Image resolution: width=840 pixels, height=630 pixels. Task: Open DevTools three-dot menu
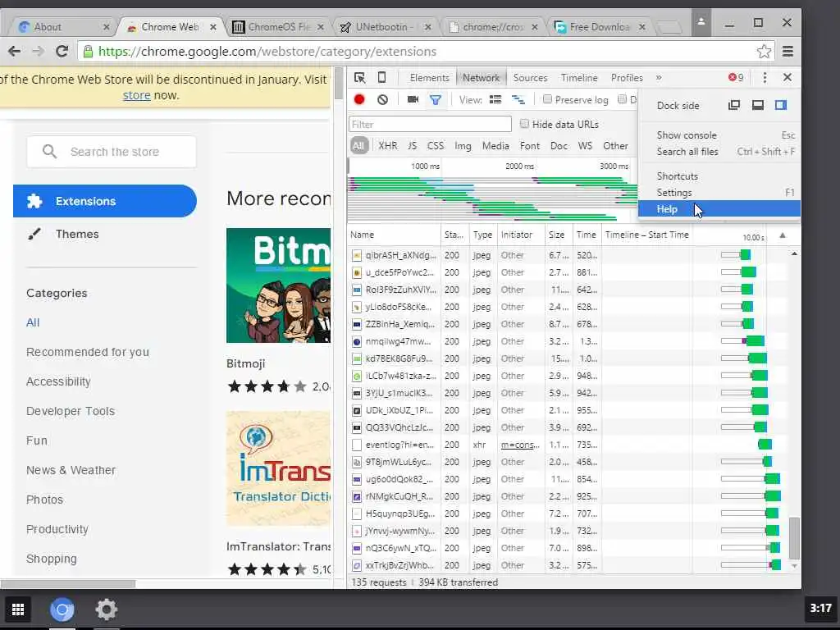point(765,78)
